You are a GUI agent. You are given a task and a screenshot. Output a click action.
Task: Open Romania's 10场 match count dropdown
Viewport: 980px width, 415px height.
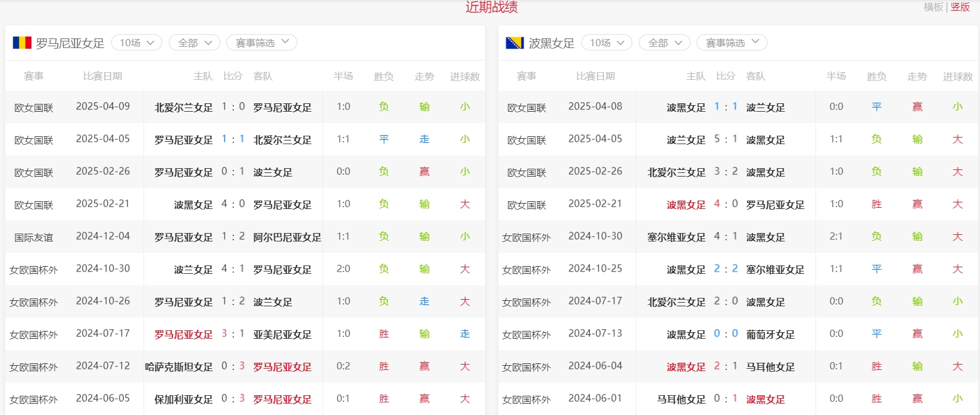click(x=137, y=43)
